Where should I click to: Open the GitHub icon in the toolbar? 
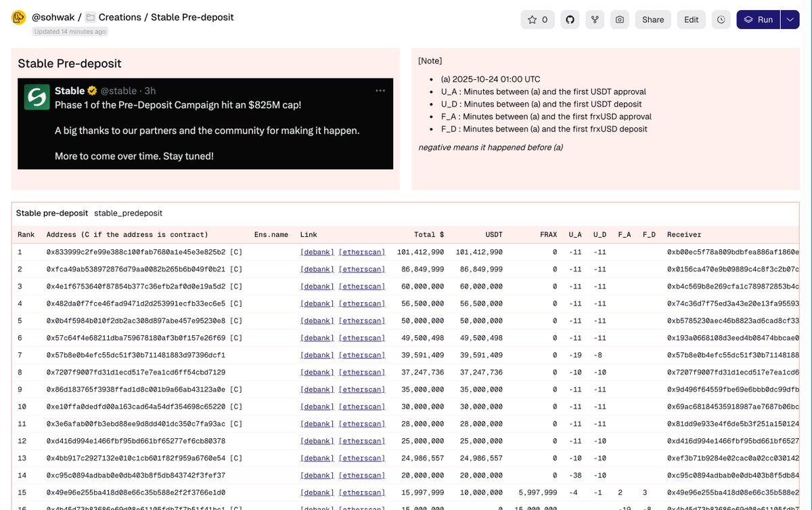coord(570,19)
